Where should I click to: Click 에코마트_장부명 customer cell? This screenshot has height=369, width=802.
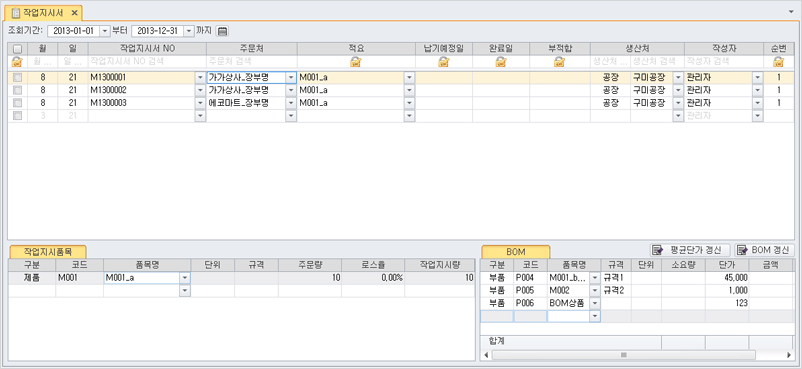click(x=246, y=103)
